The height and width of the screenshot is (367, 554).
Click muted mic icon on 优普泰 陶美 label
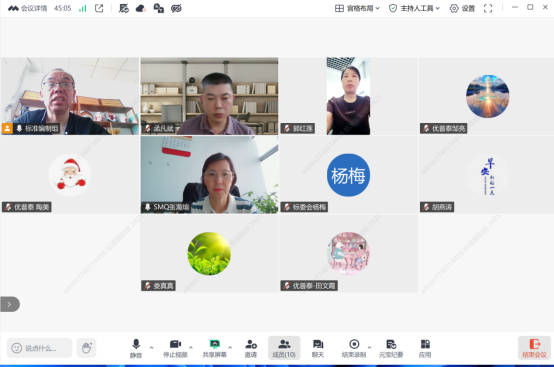tap(8, 207)
